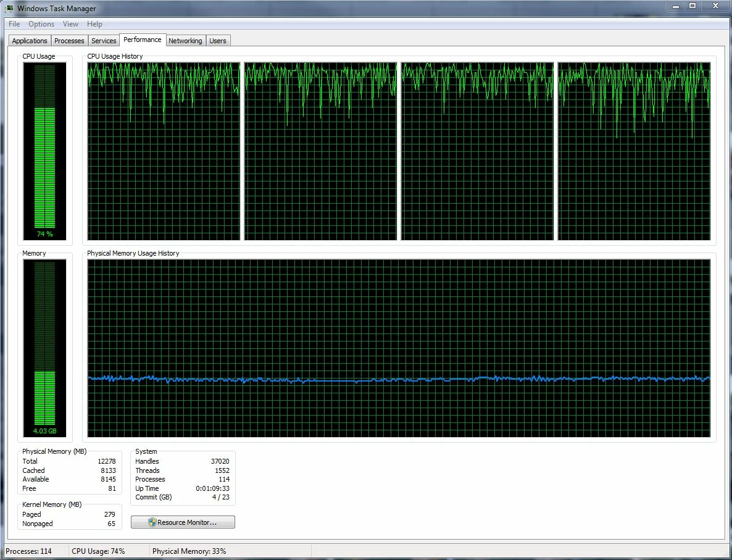
Task: Click the Physical Memory (MB) group label
Action: click(54, 451)
